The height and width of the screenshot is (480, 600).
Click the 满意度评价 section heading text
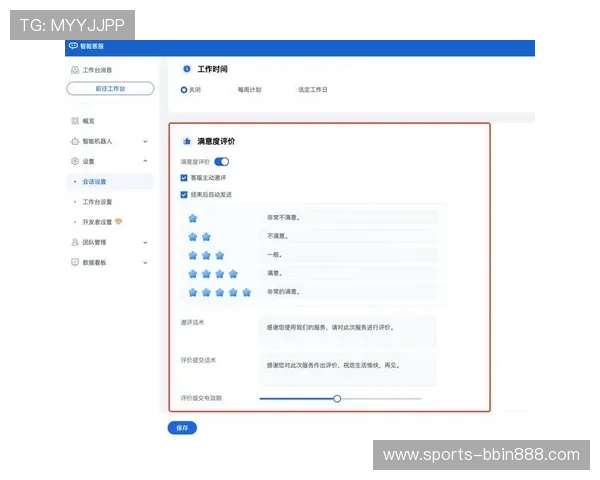click(x=216, y=141)
